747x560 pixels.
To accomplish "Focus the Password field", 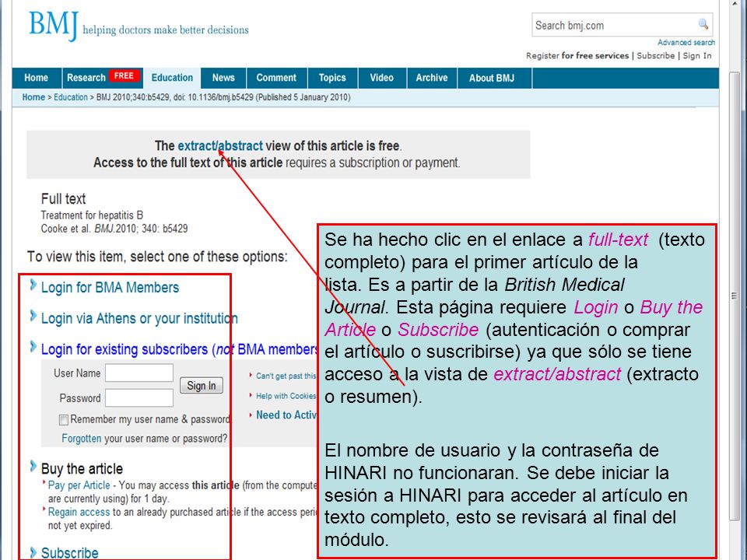I will pos(139,397).
